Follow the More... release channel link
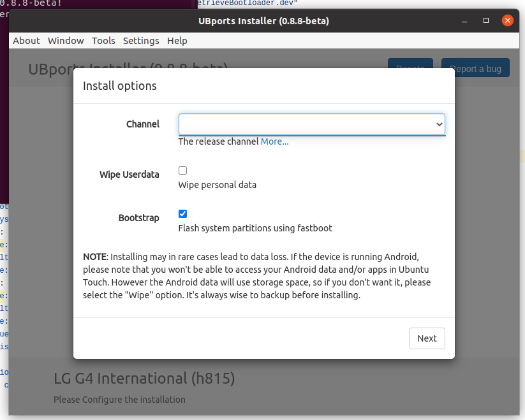This screenshot has height=420, width=525. pos(274,141)
